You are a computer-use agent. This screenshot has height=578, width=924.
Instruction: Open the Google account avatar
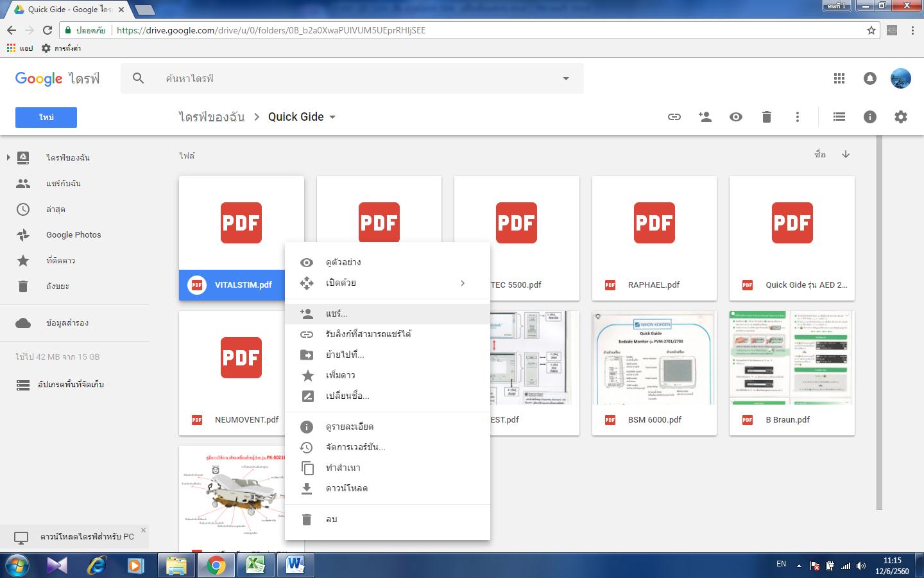(901, 78)
